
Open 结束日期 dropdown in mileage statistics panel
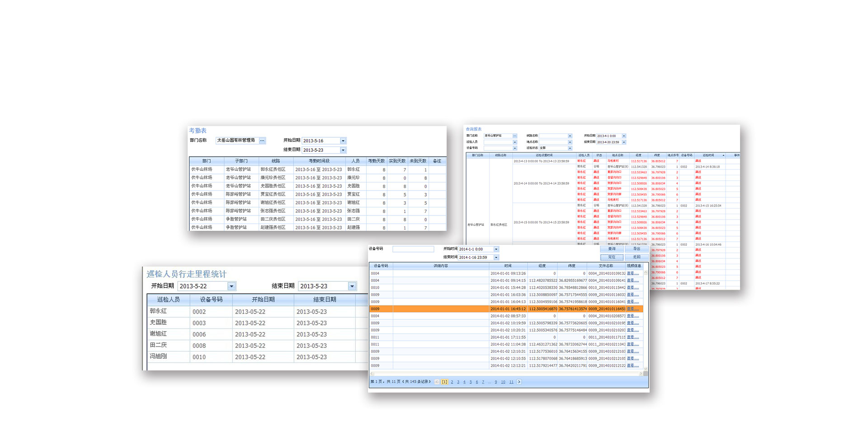coord(352,286)
